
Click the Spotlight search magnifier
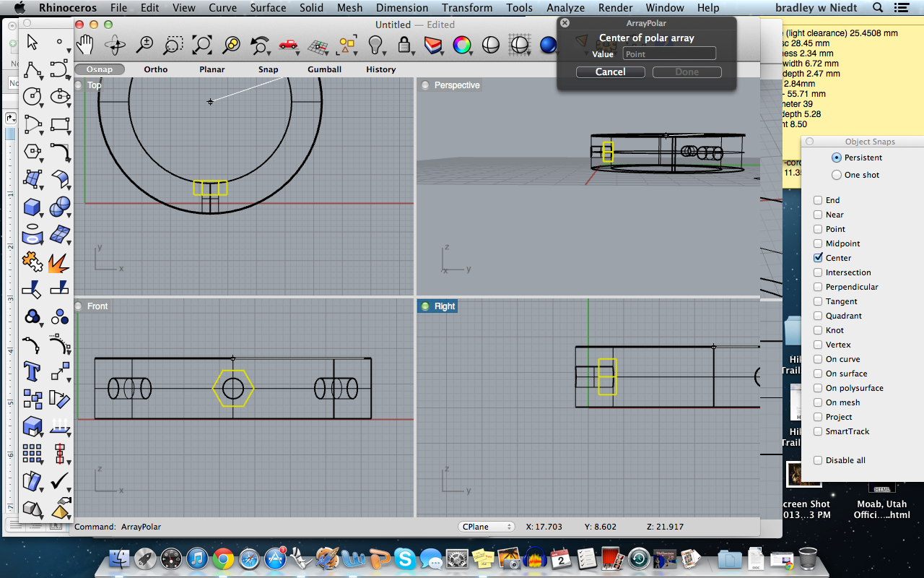(878, 8)
